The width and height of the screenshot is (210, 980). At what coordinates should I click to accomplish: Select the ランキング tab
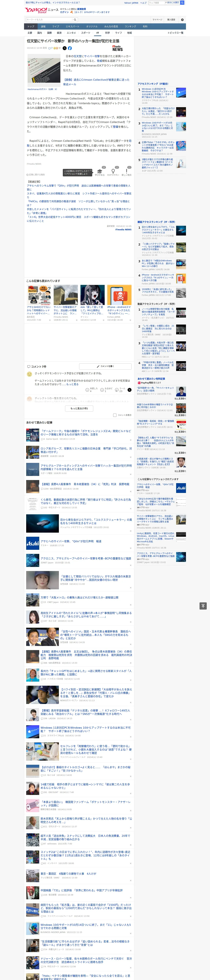click(130, 27)
